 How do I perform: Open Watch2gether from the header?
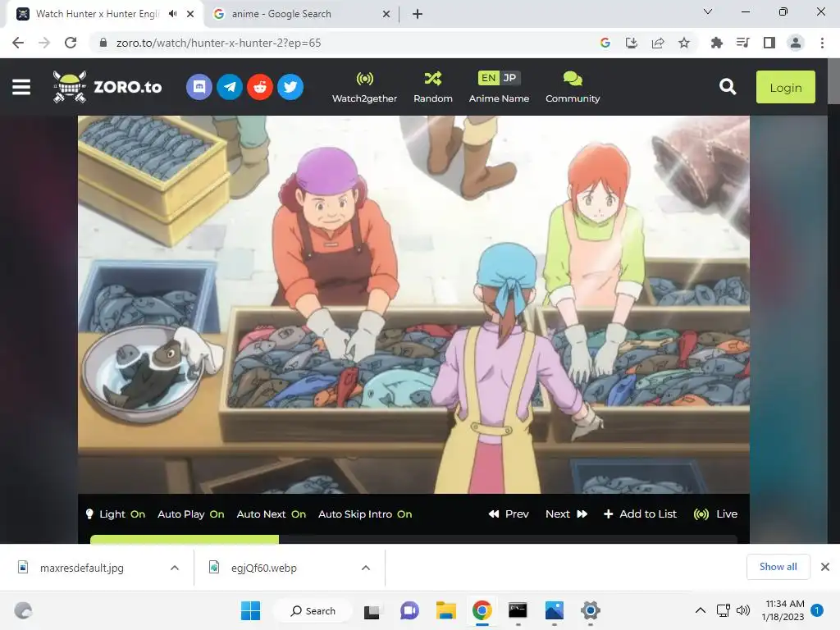pyautogui.click(x=364, y=87)
